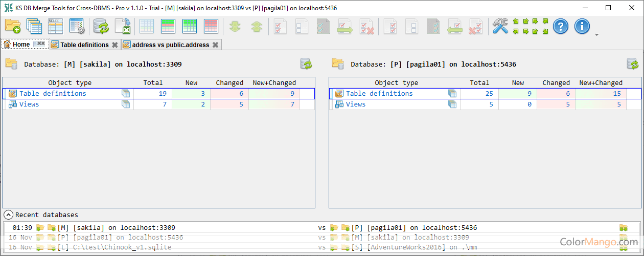Click open icon at end of 01:39 row
644x256 pixels.
[623, 227]
